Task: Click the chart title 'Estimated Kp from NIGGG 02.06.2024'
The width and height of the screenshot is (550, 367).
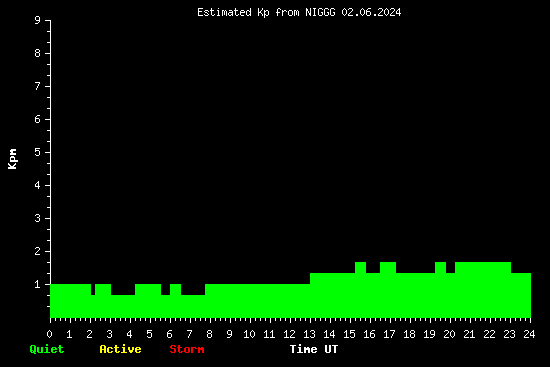Action: 299,12
